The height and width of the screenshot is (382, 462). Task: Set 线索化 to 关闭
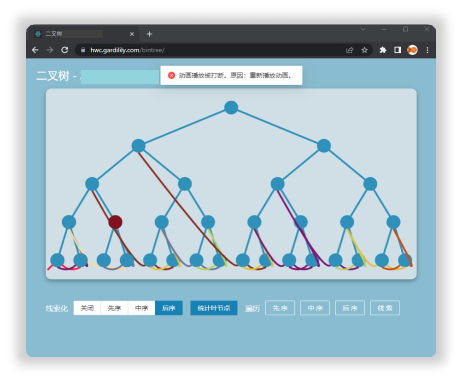tap(87, 308)
